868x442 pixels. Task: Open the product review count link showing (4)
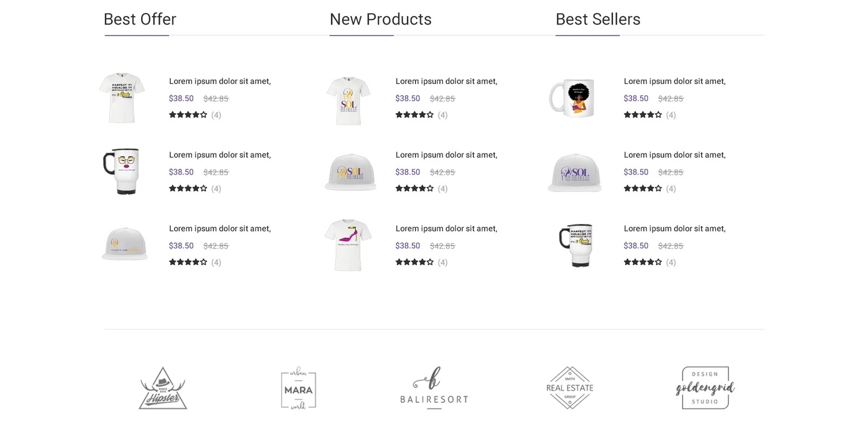pos(215,114)
